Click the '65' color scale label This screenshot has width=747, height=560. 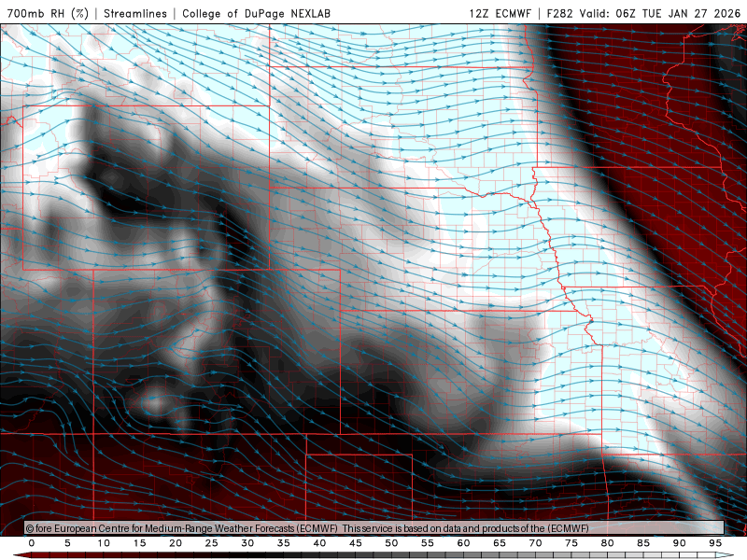click(500, 543)
